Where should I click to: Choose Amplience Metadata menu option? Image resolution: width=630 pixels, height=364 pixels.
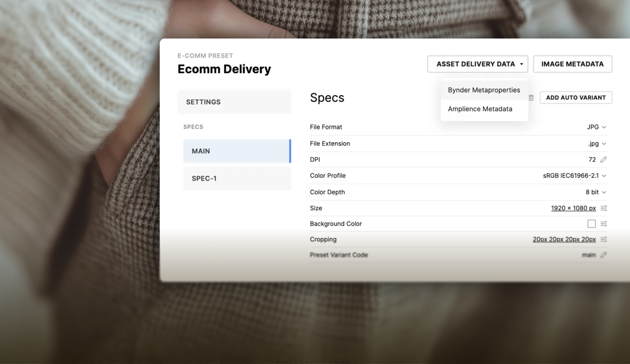pyautogui.click(x=480, y=109)
